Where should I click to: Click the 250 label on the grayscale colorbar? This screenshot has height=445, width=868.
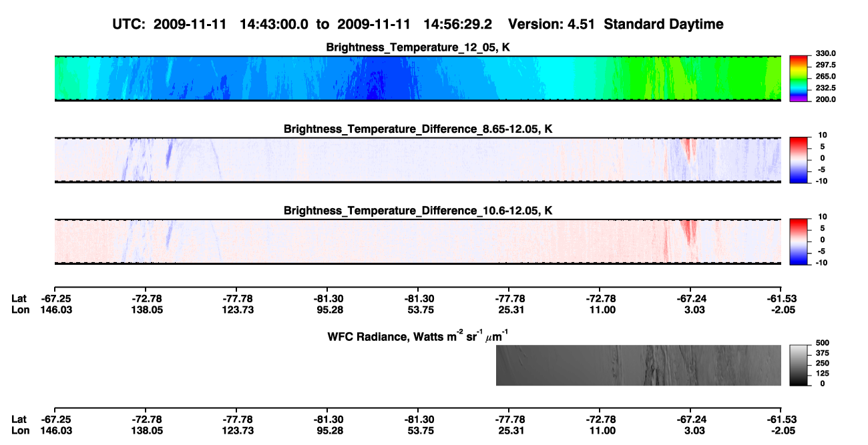tap(821, 364)
